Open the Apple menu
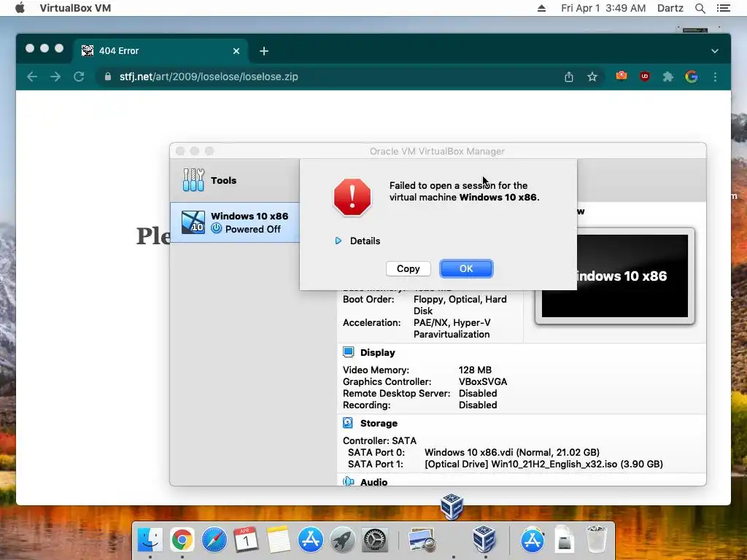The width and height of the screenshot is (747, 560). coord(20,8)
